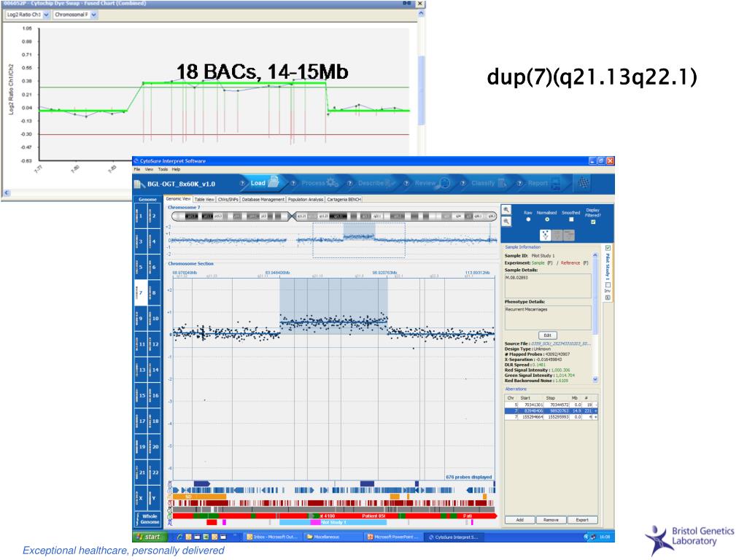Viewport: 747px width, 560px height.
Task: Select the Normalised radio button
Action: (x=547, y=219)
